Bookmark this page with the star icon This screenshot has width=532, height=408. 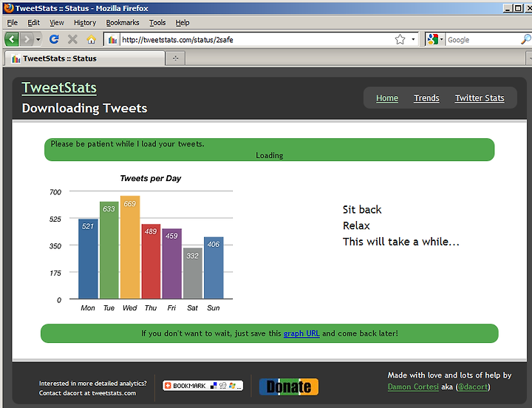400,39
